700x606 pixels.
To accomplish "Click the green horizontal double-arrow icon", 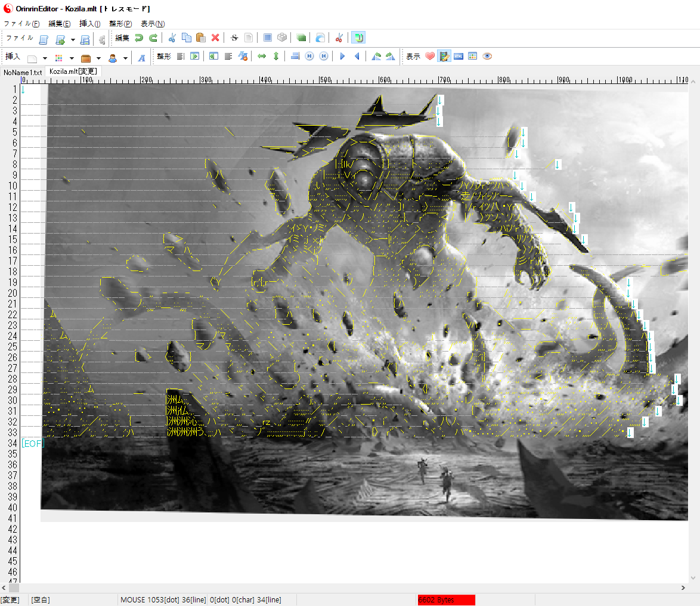I will [x=261, y=57].
